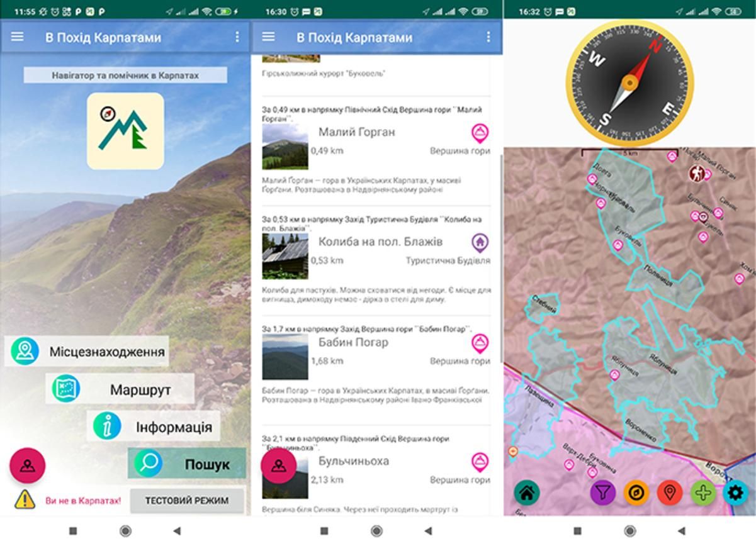Tap the green plus button on map
The width and height of the screenshot is (756, 546).
[x=702, y=492]
